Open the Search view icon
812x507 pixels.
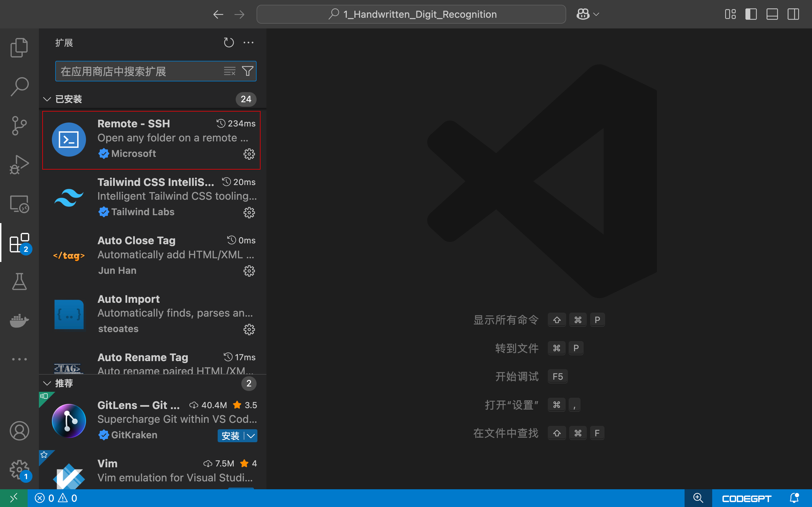19,86
